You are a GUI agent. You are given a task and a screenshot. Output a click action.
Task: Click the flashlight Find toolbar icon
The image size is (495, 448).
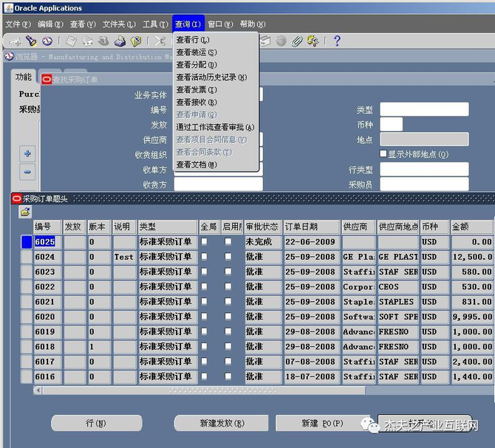coord(31,41)
